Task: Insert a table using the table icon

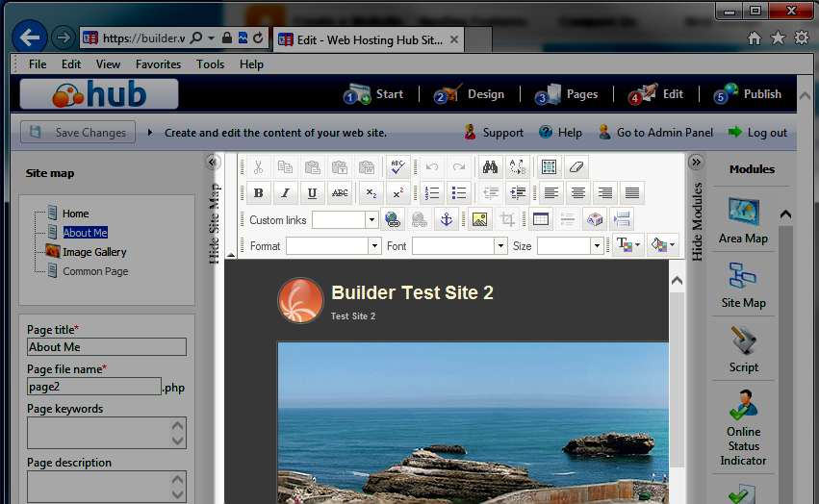Action: [540, 219]
